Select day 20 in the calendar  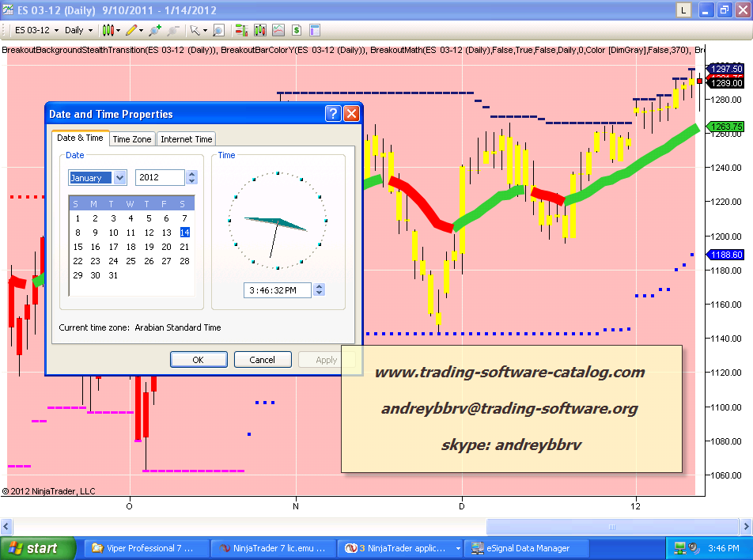(x=166, y=247)
